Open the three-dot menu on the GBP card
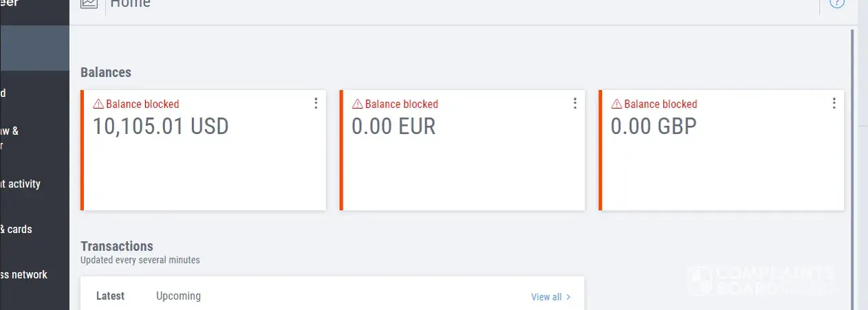Viewport: 868px width, 310px height. (834, 103)
